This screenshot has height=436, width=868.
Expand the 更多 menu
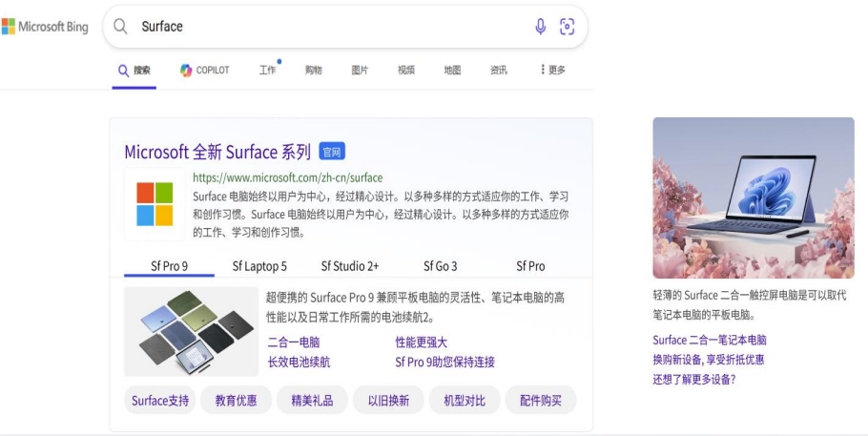coord(552,70)
